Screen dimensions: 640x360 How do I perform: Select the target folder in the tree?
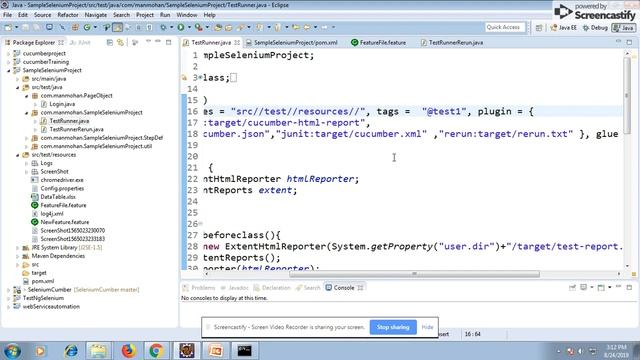[39, 273]
